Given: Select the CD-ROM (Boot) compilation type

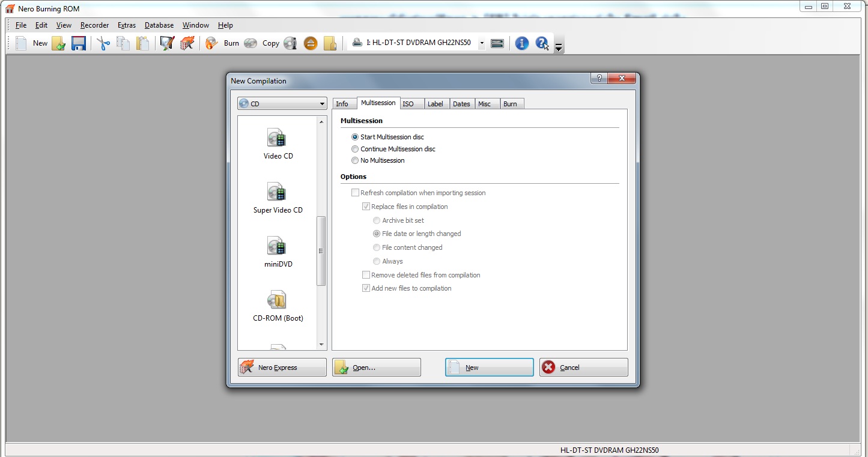Looking at the screenshot, I should [278, 307].
